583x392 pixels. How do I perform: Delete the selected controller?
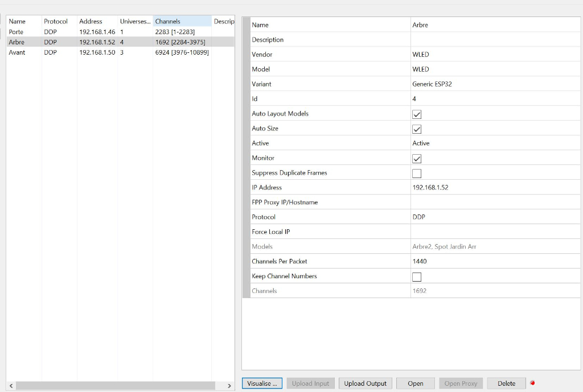click(506, 383)
